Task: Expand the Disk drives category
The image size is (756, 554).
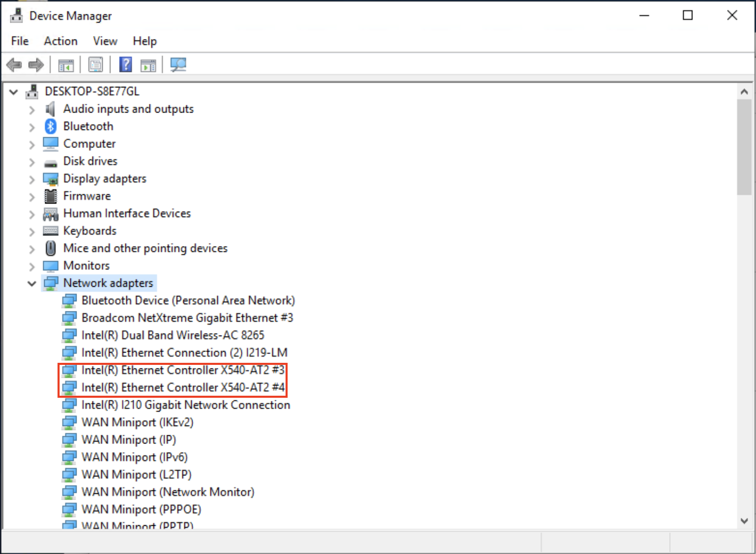Action: tap(32, 162)
